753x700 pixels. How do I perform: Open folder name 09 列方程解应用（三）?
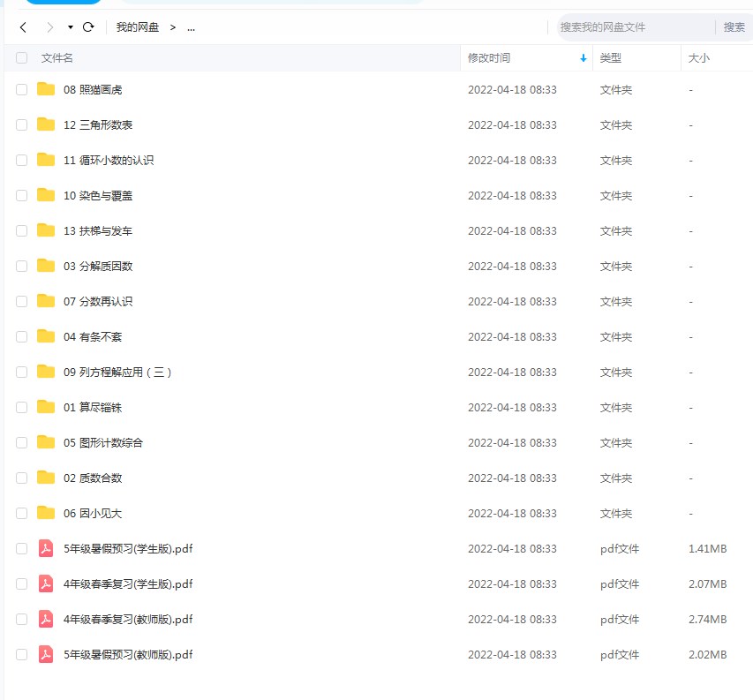click(x=117, y=373)
